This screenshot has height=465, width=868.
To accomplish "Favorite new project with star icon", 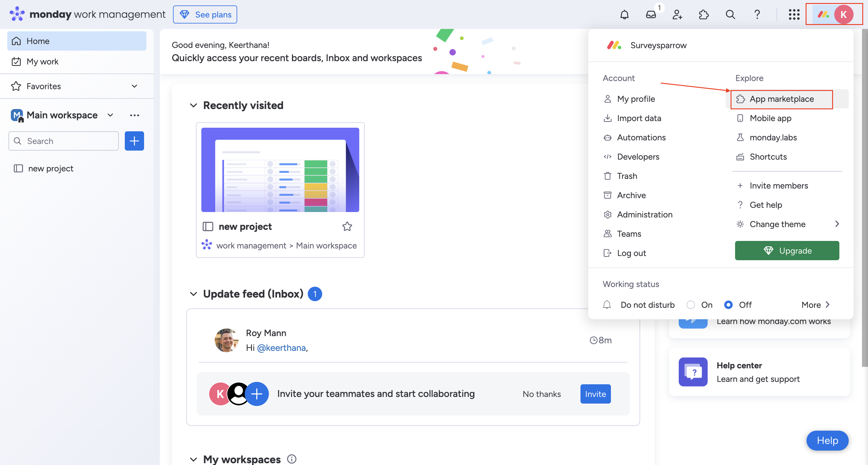I will pyautogui.click(x=347, y=226).
